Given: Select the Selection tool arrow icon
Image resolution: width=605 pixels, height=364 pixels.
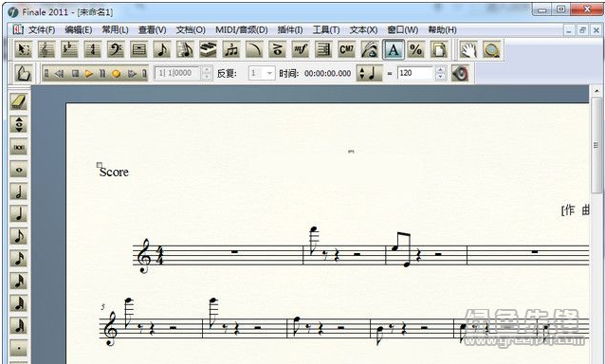Looking at the screenshot, I should pyautogui.click(x=23, y=49).
